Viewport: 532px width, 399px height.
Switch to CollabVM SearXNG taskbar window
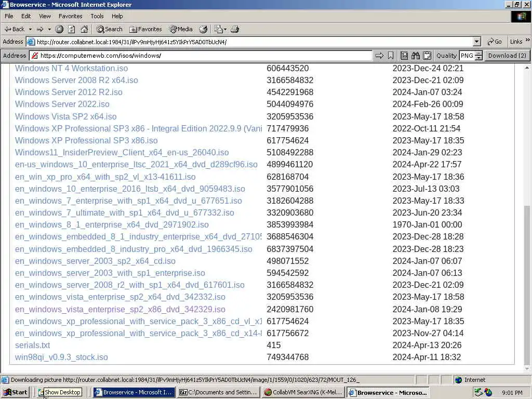[303, 392]
